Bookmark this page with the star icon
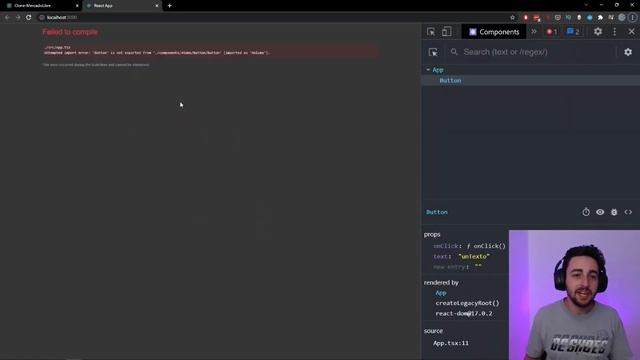Screen dimensions: 640x360 513,17
